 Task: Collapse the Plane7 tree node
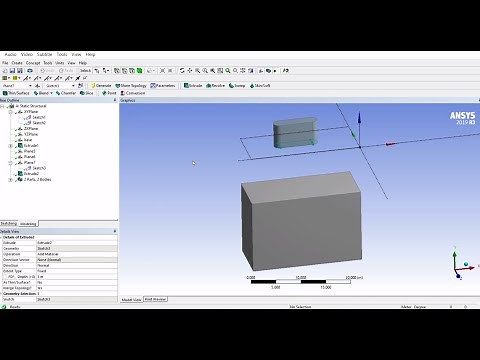click(10, 163)
